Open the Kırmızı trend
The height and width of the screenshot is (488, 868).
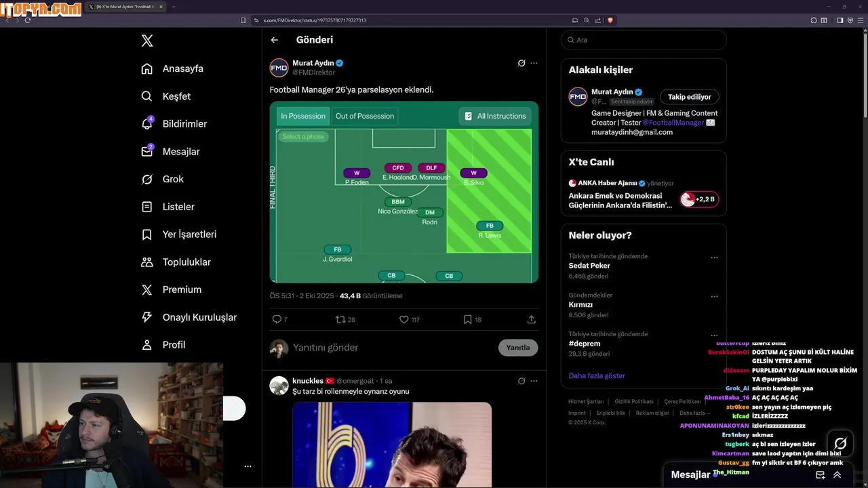[x=580, y=305]
